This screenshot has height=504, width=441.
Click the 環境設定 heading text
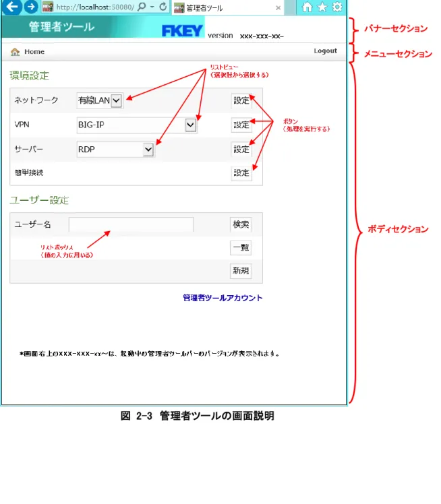29,76
